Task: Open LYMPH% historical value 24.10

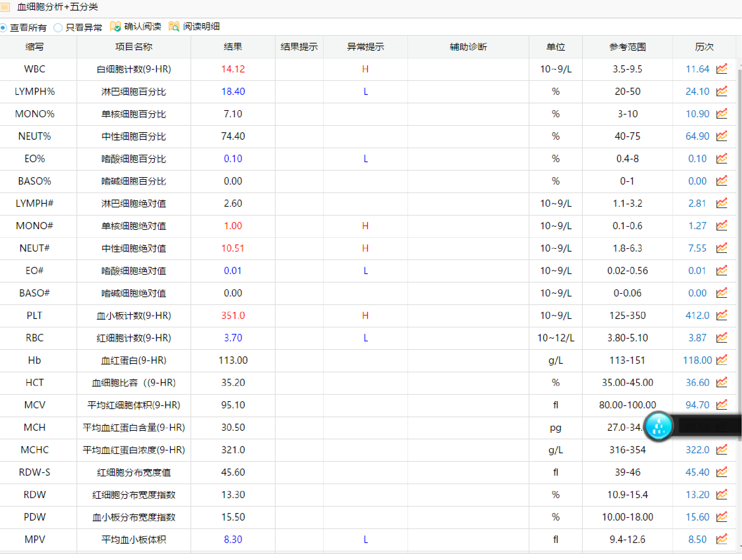Action: (x=697, y=91)
